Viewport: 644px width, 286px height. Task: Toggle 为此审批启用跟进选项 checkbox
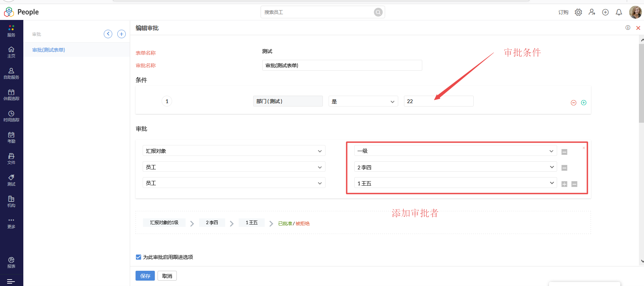pyautogui.click(x=139, y=257)
